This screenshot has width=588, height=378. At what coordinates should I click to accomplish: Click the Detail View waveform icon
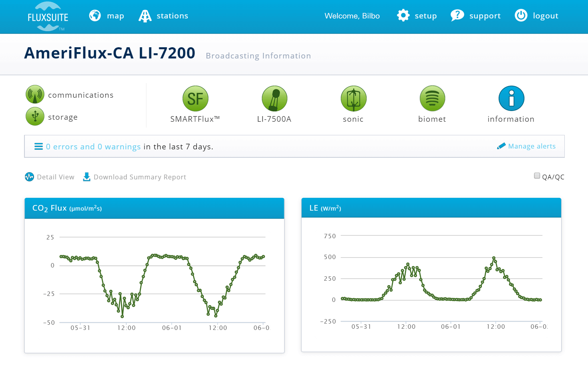[29, 177]
